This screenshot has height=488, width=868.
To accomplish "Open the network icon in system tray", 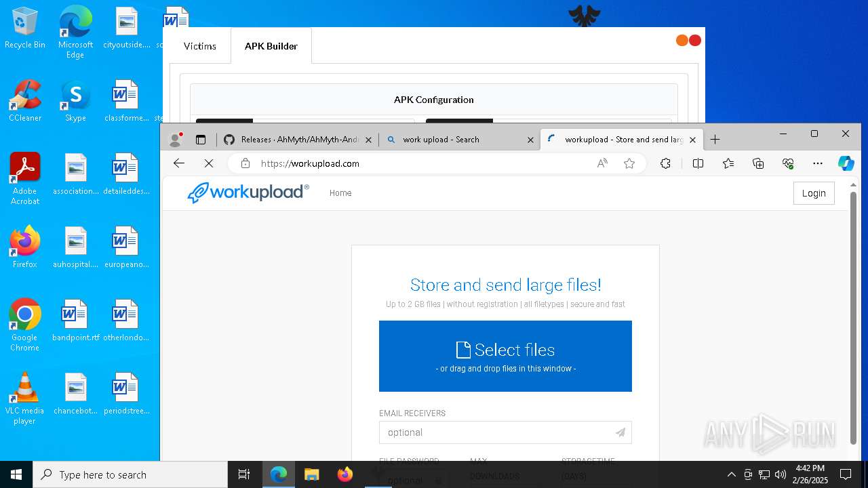I will pos(764,474).
